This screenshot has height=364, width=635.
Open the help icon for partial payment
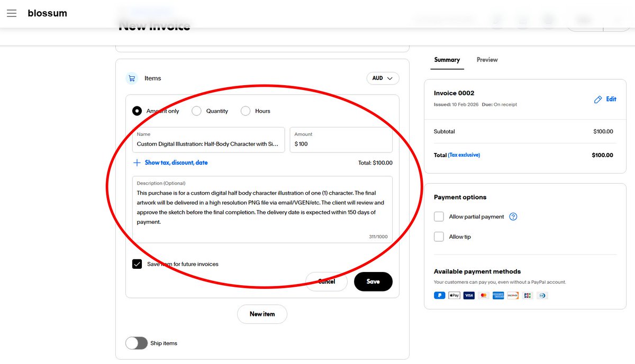pos(513,216)
